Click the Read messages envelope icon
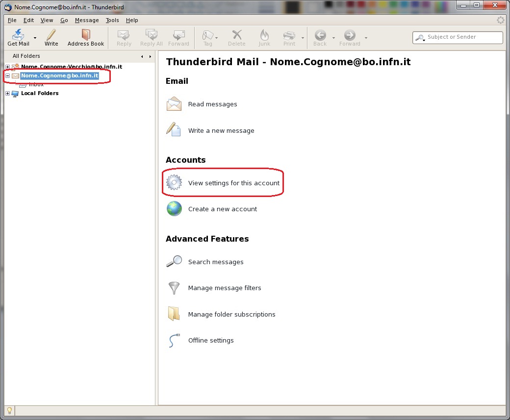Screen dimensions: 510x420 [174, 104]
